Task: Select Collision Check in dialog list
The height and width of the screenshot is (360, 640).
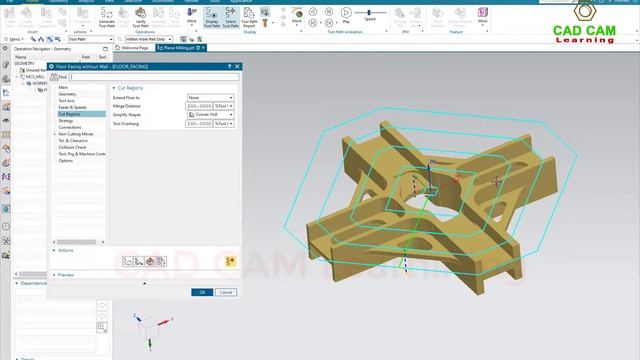Action: click(72, 147)
